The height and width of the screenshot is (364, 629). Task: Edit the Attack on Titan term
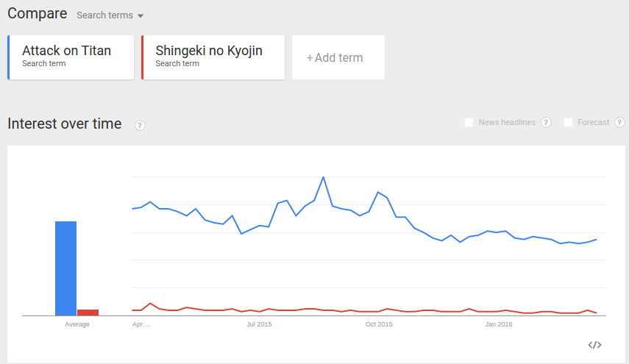(71, 57)
